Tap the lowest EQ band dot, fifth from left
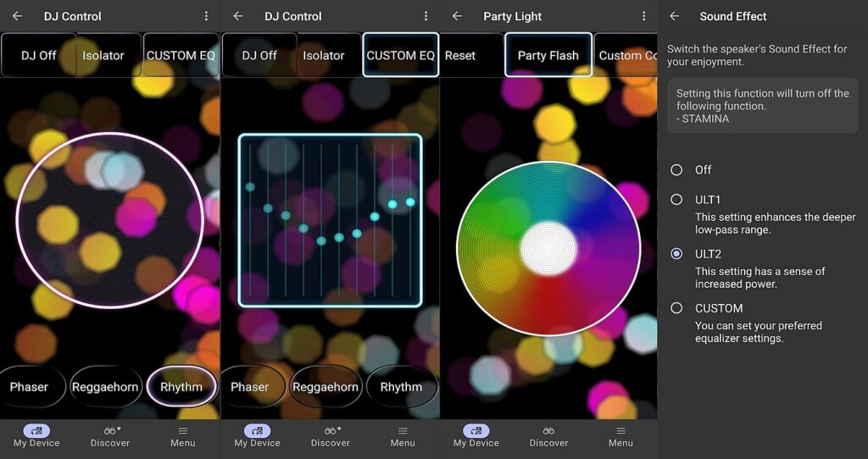 click(321, 241)
